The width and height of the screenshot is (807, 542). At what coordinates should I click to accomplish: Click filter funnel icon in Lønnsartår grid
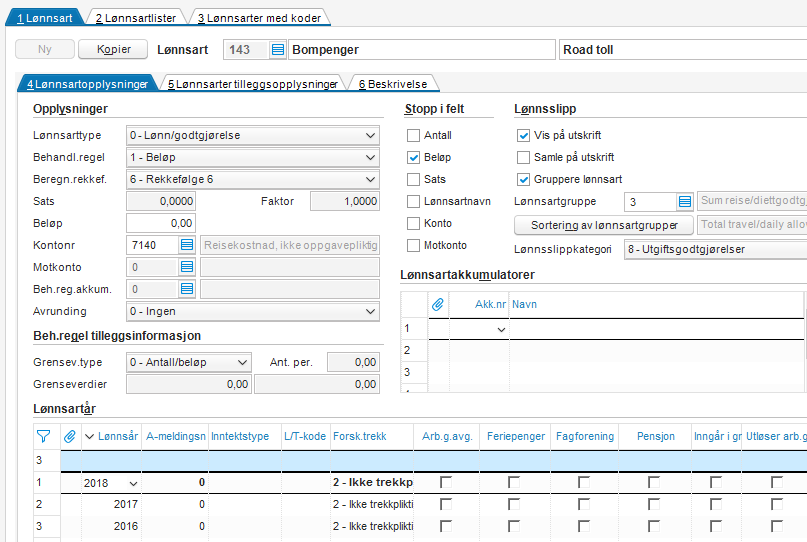(44, 436)
